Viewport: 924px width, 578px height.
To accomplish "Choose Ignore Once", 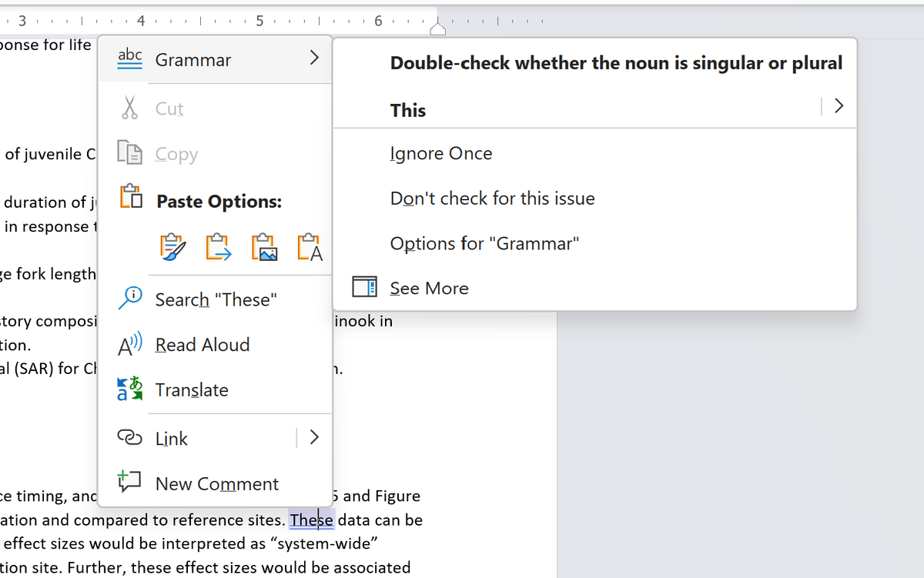I will [x=441, y=153].
